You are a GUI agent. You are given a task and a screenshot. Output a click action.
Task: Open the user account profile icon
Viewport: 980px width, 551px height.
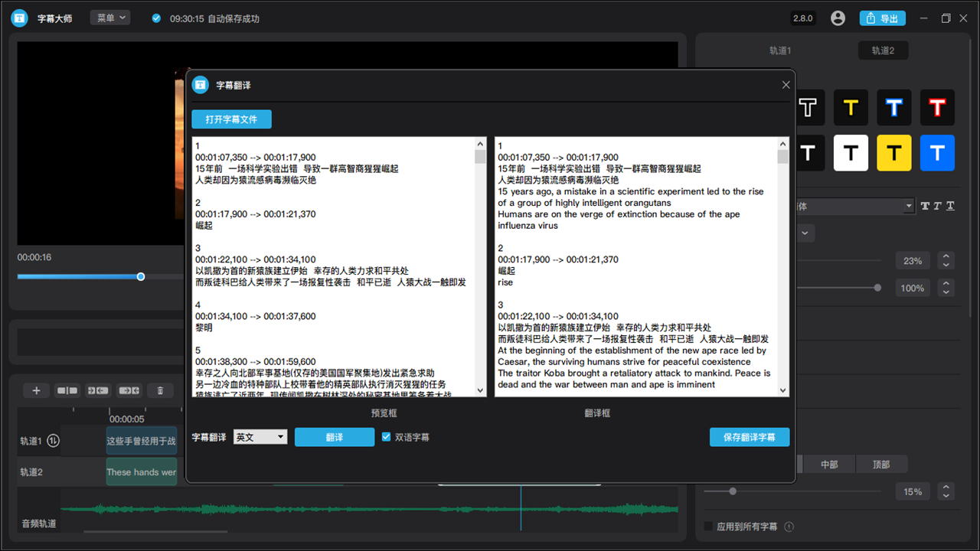[x=838, y=18]
